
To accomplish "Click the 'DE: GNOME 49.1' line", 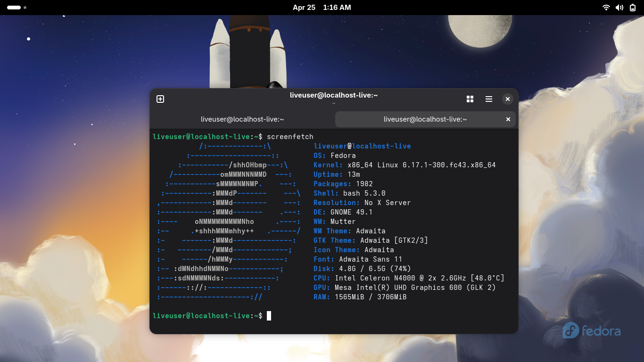I will point(343,212).
